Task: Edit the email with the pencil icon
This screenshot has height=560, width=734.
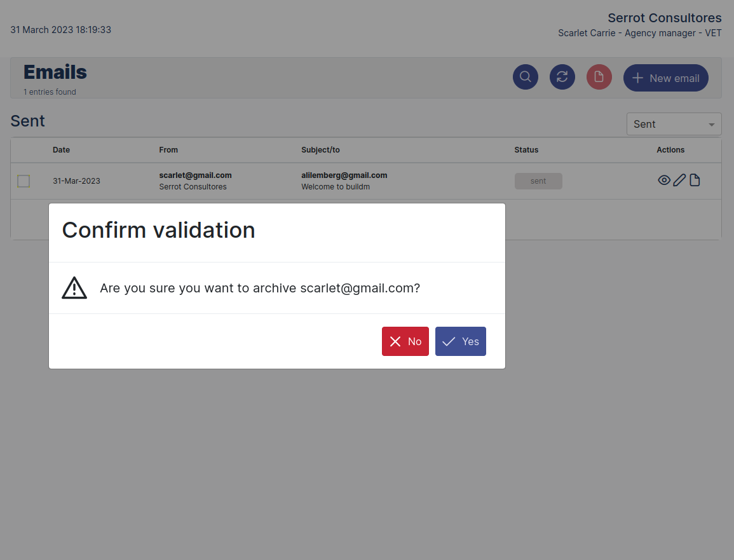Action: (x=679, y=180)
